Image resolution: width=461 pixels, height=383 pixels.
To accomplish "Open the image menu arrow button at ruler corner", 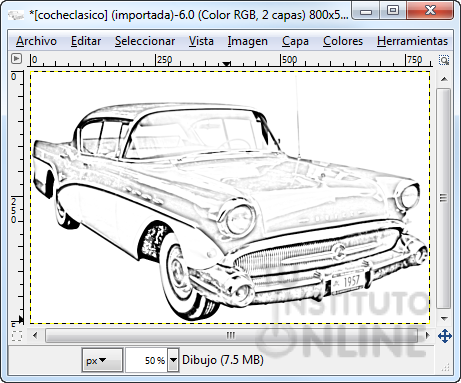I will pos(16,59).
